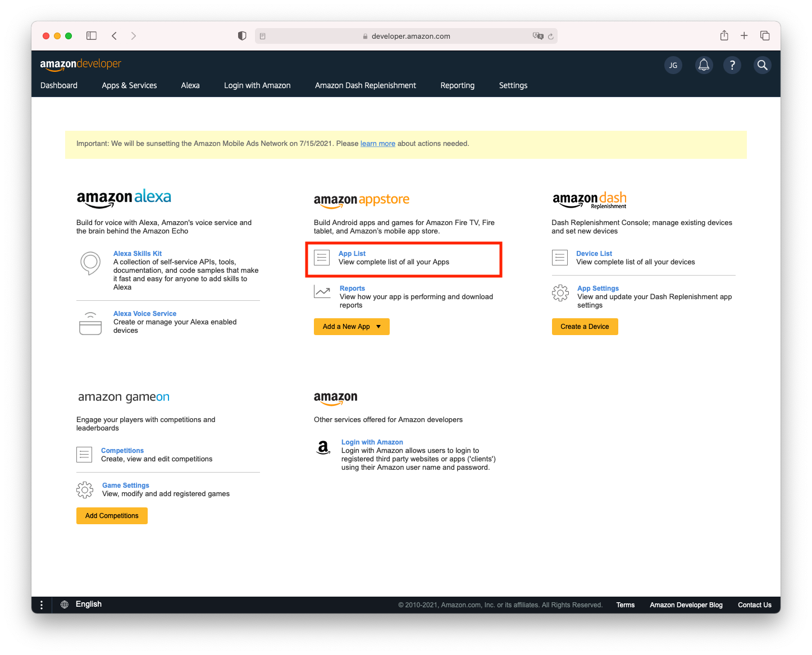Image resolution: width=812 pixels, height=655 pixels.
Task: Open the JG account avatar
Action: coord(673,65)
